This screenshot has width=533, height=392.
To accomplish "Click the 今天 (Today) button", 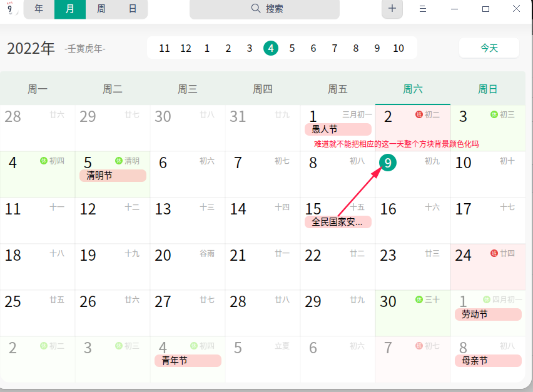I will coord(489,48).
